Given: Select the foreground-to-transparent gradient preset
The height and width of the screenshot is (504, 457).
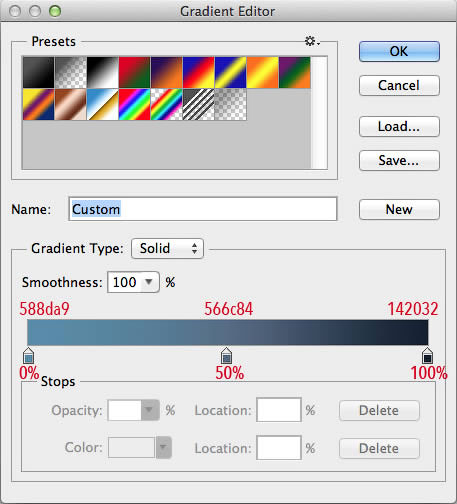Looking at the screenshot, I should pos(71,72).
